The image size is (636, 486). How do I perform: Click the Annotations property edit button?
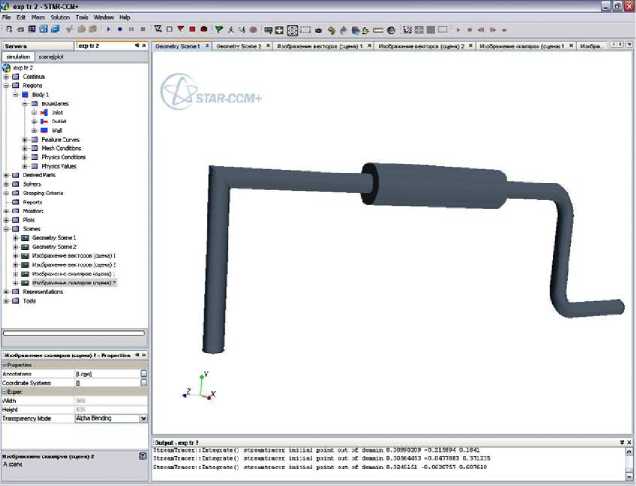(144, 374)
